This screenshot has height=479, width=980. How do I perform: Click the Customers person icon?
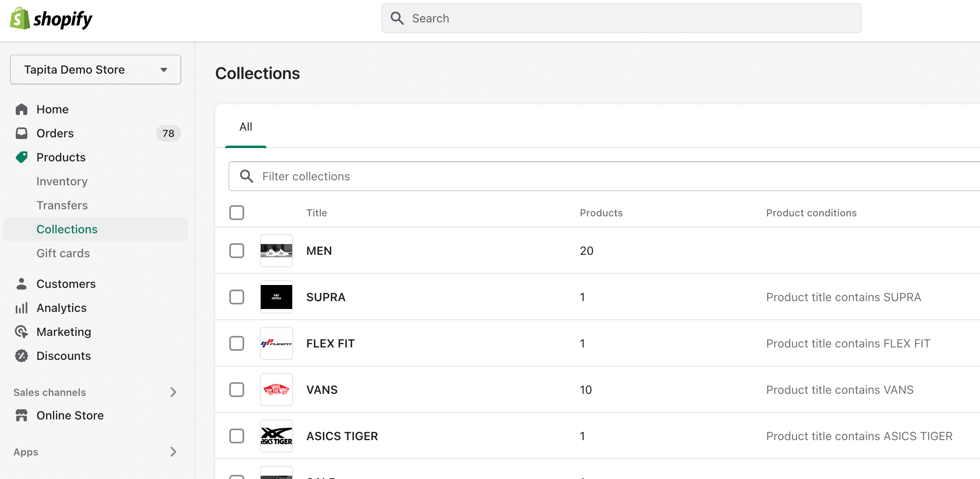(x=22, y=284)
